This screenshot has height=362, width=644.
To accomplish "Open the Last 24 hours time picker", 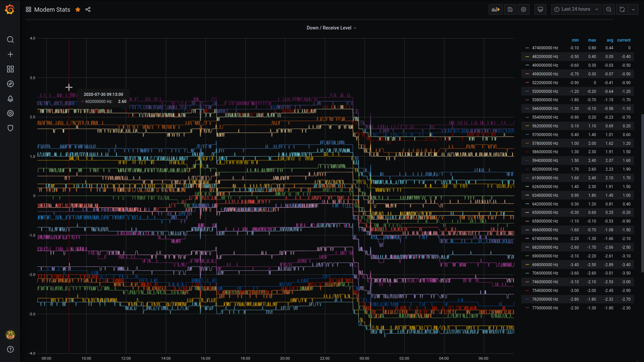I will click(576, 9).
